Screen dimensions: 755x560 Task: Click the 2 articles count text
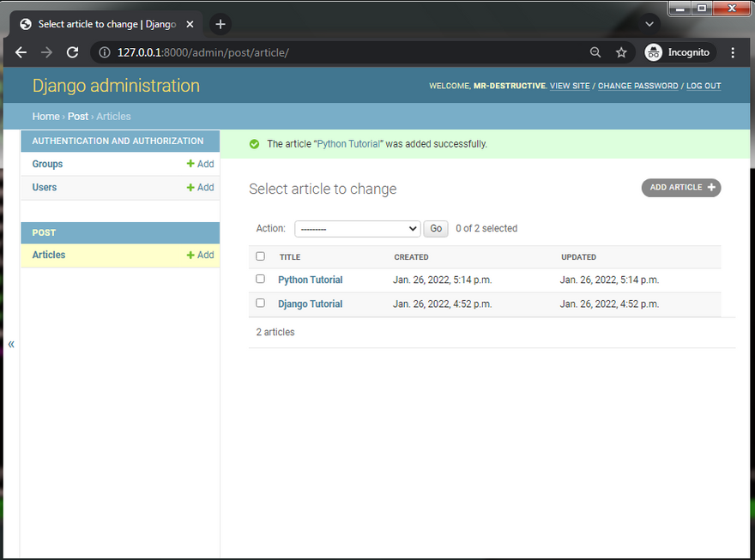(x=275, y=332)
